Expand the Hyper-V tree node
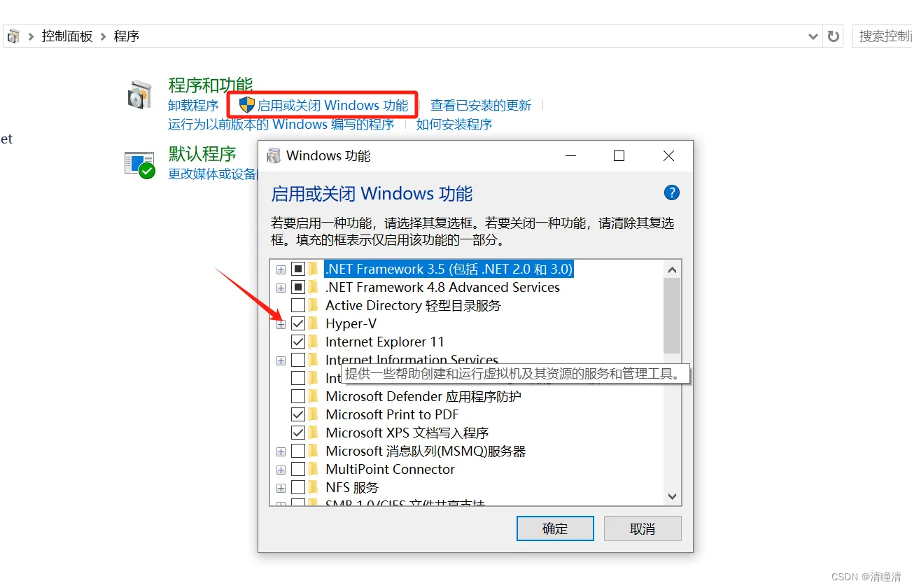Screen dimensions: 912x588 (x=281, y=324)
